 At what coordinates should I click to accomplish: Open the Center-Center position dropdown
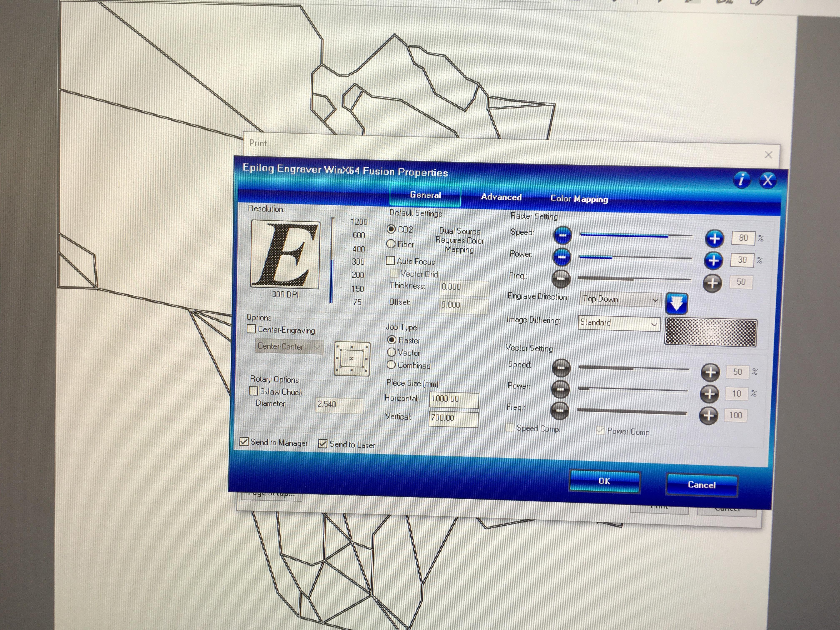pos(289,347)
